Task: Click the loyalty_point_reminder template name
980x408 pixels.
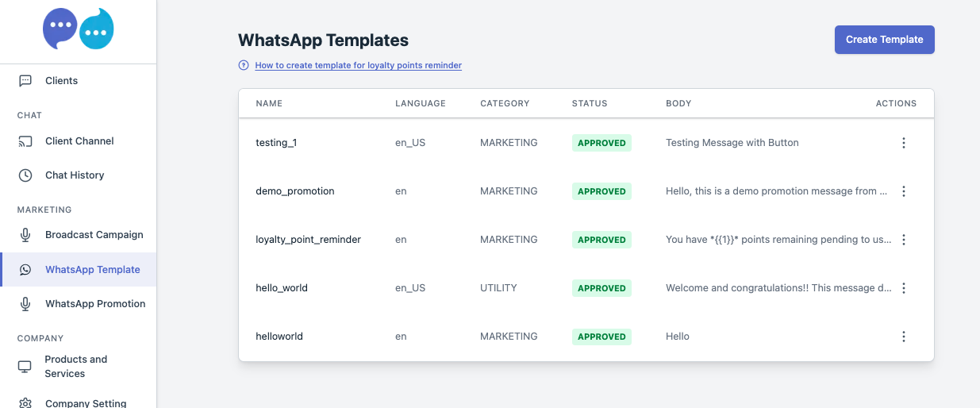Action: click(308, 240)
